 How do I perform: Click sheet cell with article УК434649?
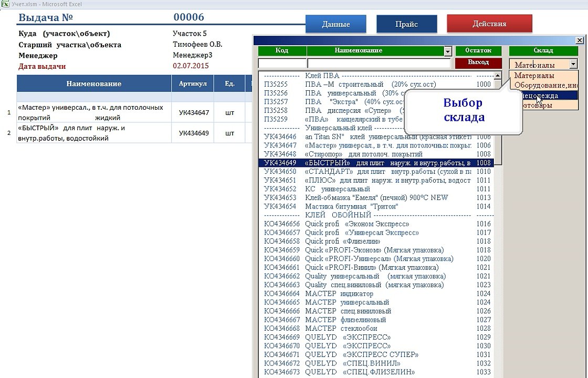coord(193,133)
